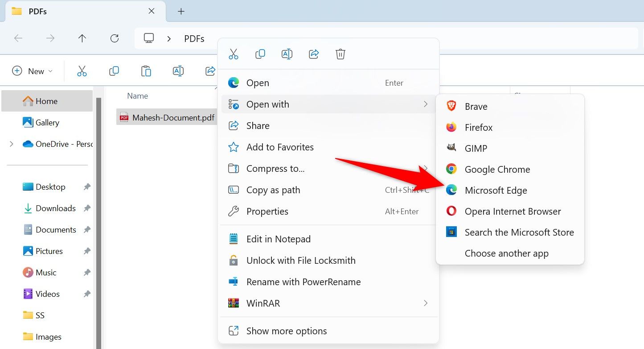This screenshot has width=644, height=349.
Task: Select the Rename icon in the context menu
Action: pos(287,54)
